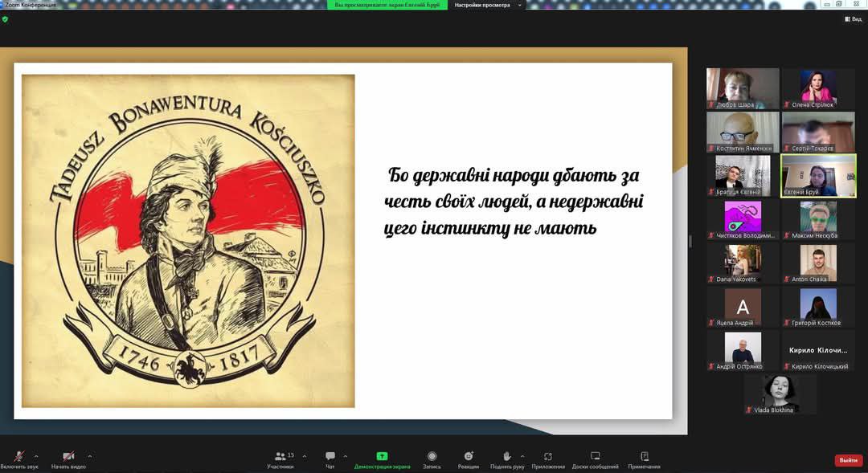The width and height of the screenshot is (868, 473).
Task: Click the slide quote starting "Бо державні народи"
Action: [x=513, y=202]
